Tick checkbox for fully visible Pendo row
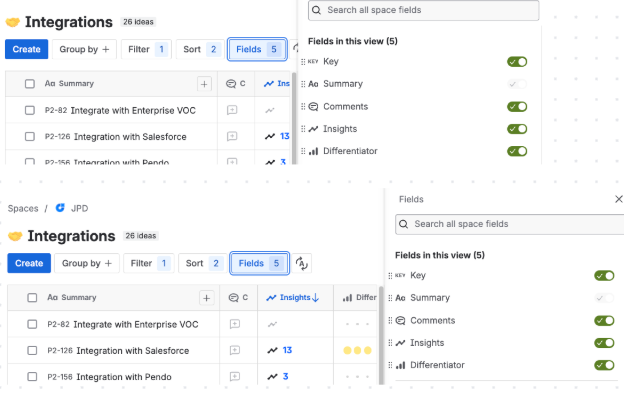Viewport: 624px width, 393px height. click(x=32, y=376)
